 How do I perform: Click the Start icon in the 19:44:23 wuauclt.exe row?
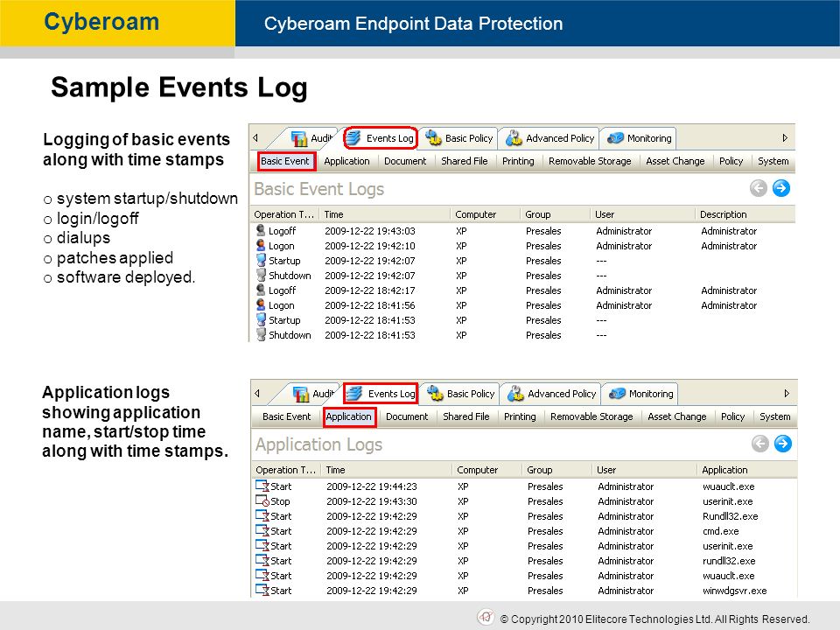point(262,486)
